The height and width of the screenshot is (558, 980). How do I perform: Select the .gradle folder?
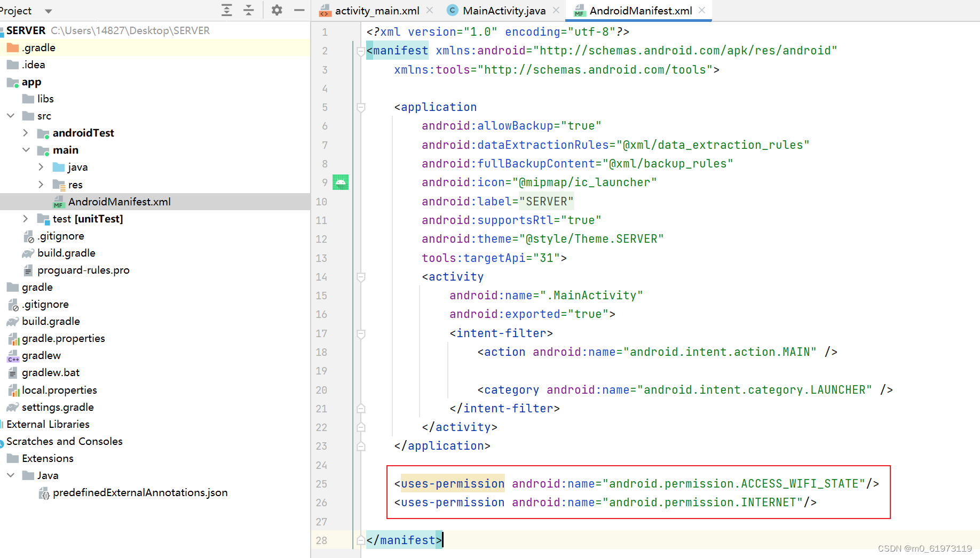pos(155,47)
